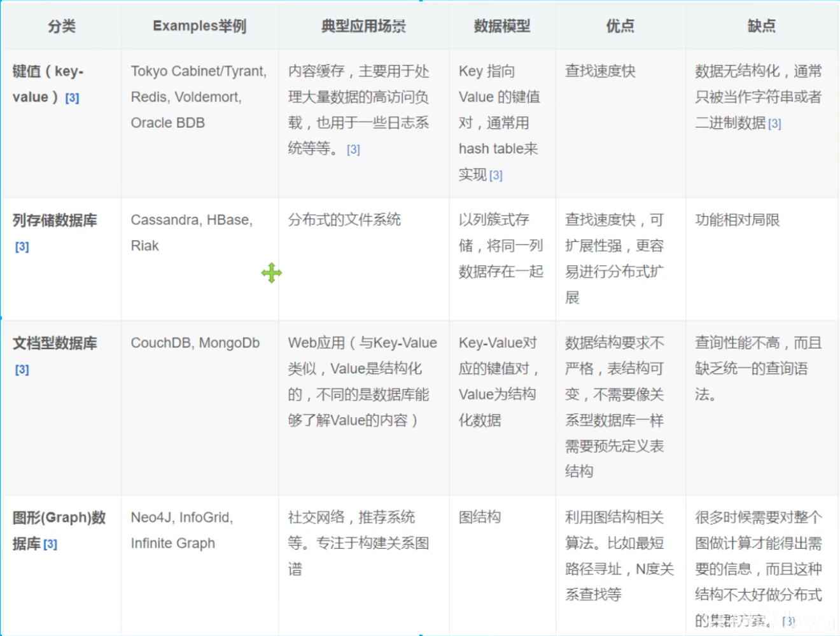Click the 查询性能不高 disadvantage text
The height and width of the screenshot is (636, 840).
coord(759,369)
